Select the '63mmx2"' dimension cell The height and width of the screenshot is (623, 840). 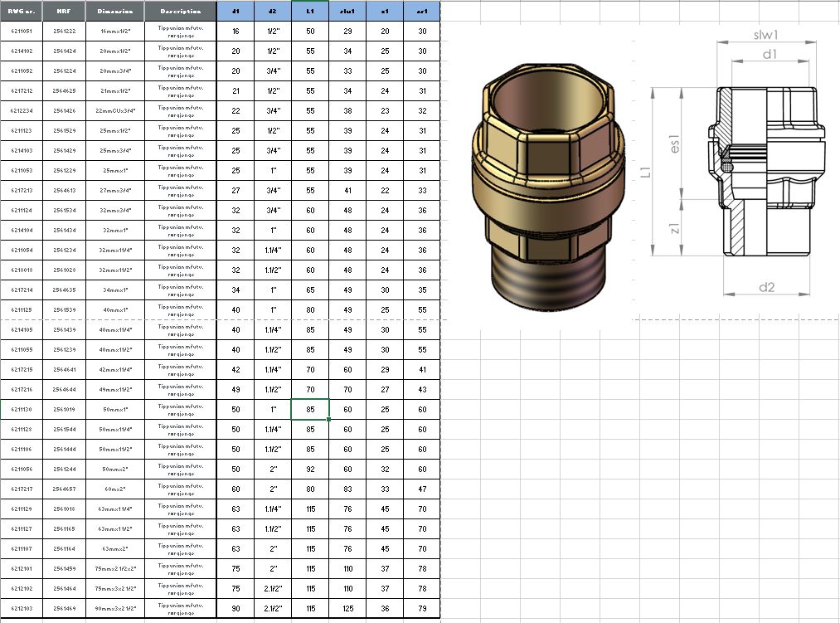(114, 549)
